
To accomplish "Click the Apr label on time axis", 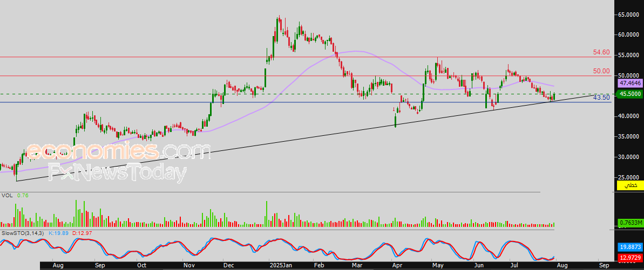I will click(x=397, y=266).
